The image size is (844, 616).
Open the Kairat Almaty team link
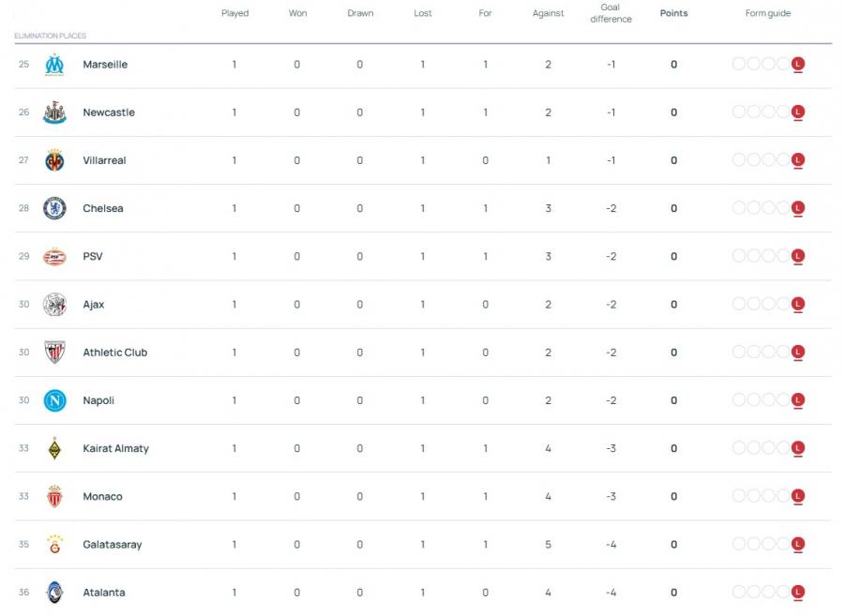tap(115, 449)
